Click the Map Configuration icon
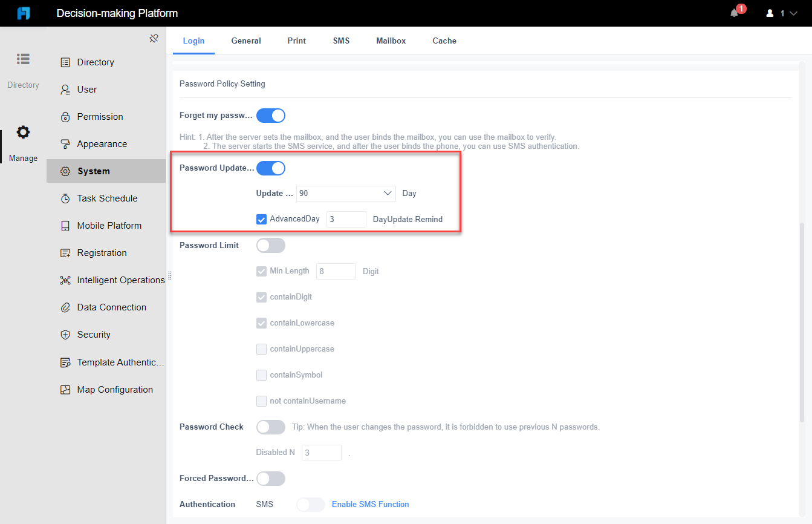This screenshot has height=524, width=812. pyautogui.click(x=65, y=390)
